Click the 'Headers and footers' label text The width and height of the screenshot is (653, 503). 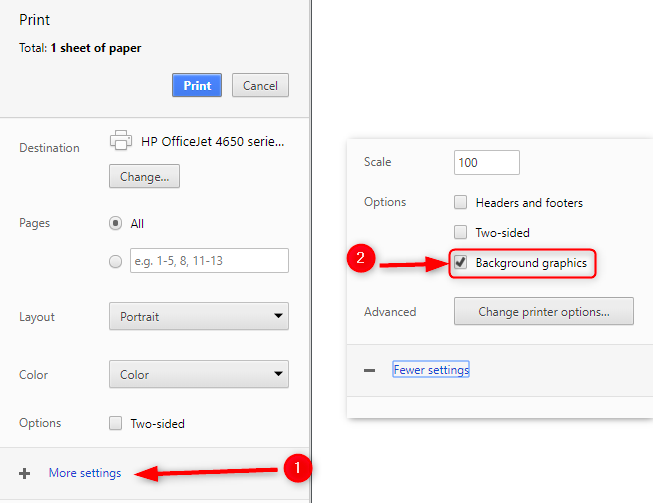(529, 203)
